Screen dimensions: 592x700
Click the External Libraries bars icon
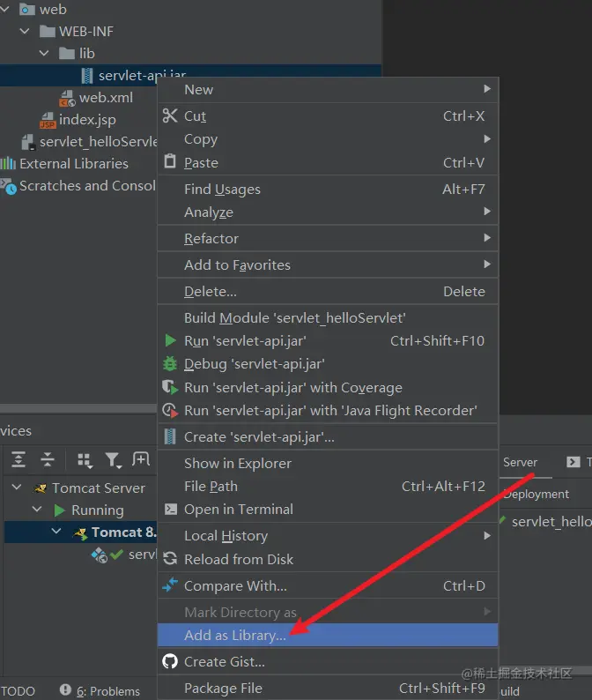pyautogui.click(x=8, y=163)
